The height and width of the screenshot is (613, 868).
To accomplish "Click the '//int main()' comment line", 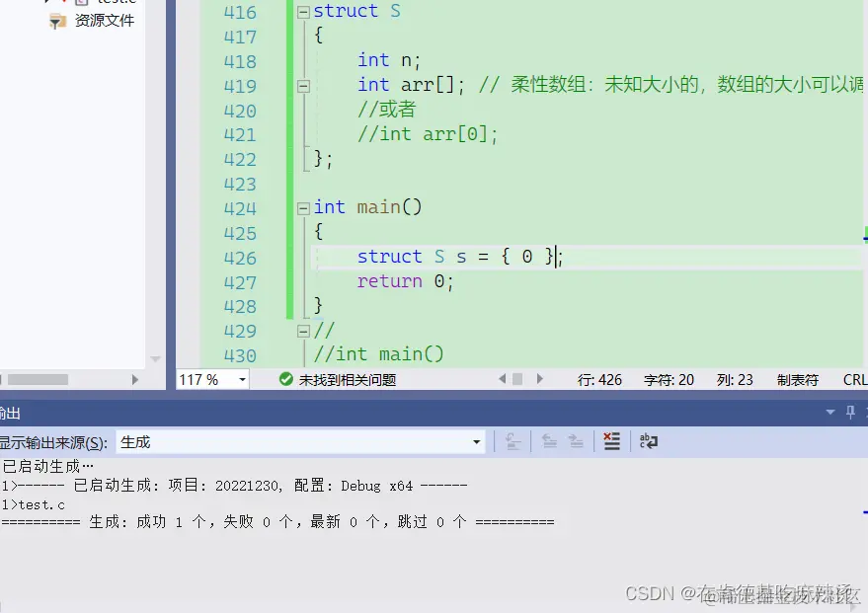I will click(x=378, y=354).
